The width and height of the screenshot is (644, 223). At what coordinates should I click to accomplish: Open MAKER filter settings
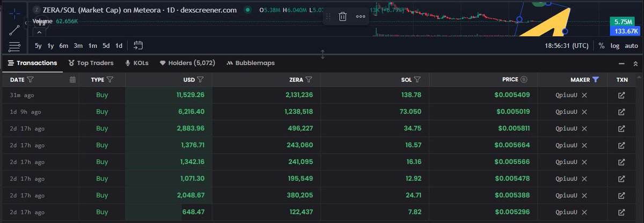click(595, 79)
